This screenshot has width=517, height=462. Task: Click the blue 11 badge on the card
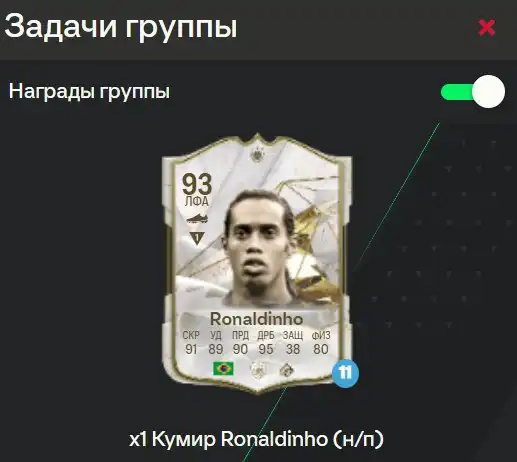pos(345,373)
